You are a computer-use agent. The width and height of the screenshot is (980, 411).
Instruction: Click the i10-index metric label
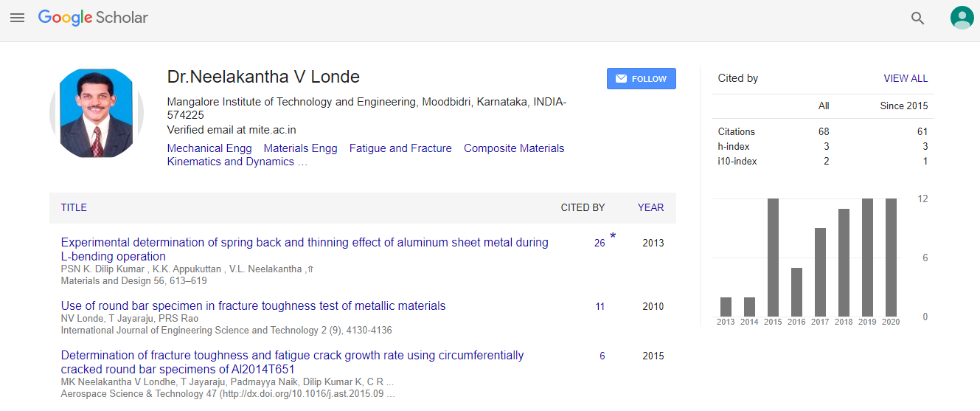[x=737, y=161]
